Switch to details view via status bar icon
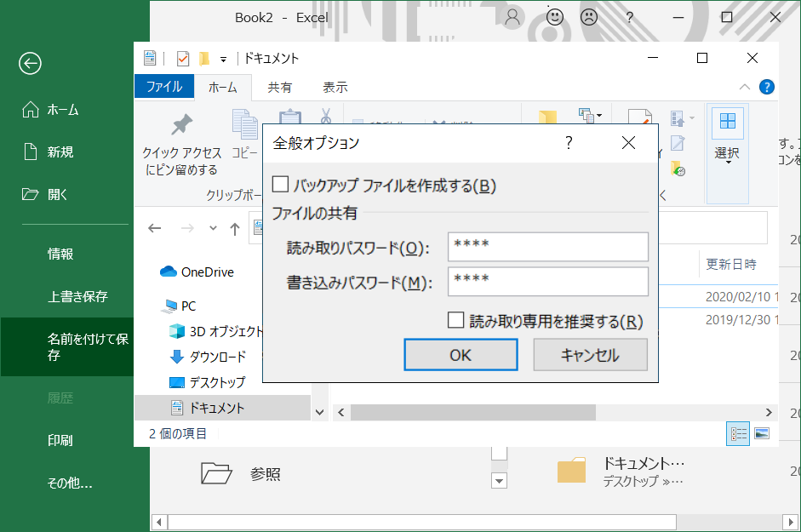The width and height of the screenshot is (801, 532). pos(737,433)
